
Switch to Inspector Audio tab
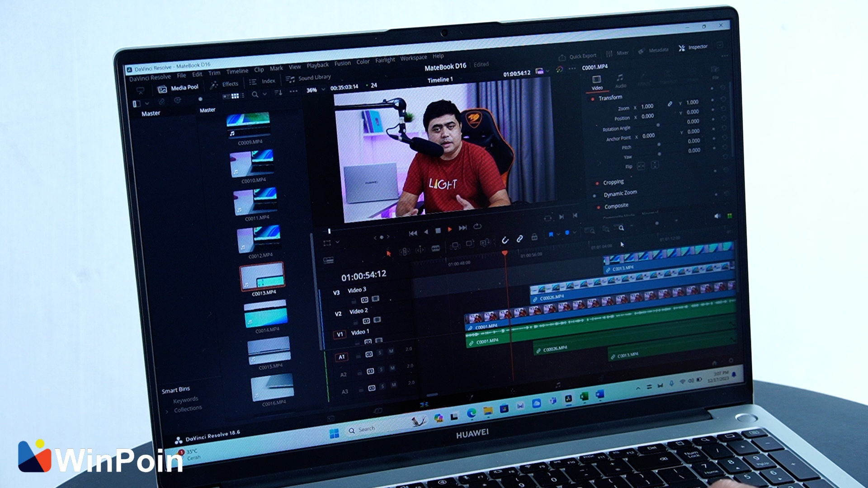[620, 80]
